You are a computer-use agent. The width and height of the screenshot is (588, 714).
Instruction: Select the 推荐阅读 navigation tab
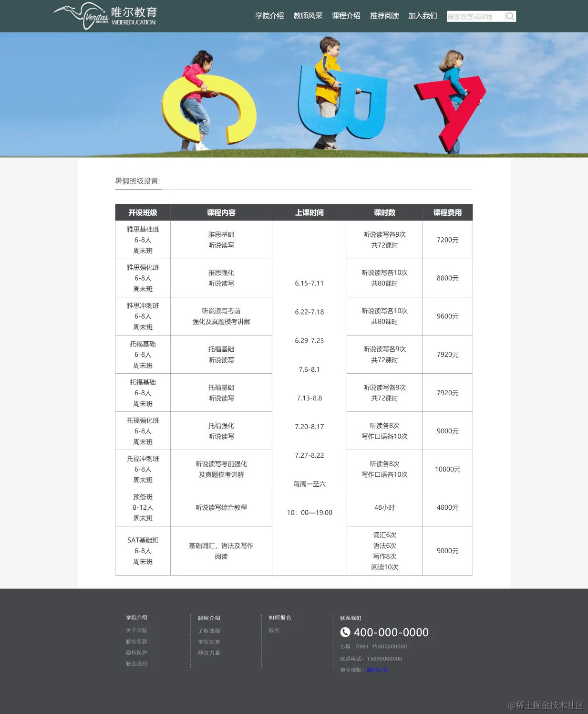384,16
